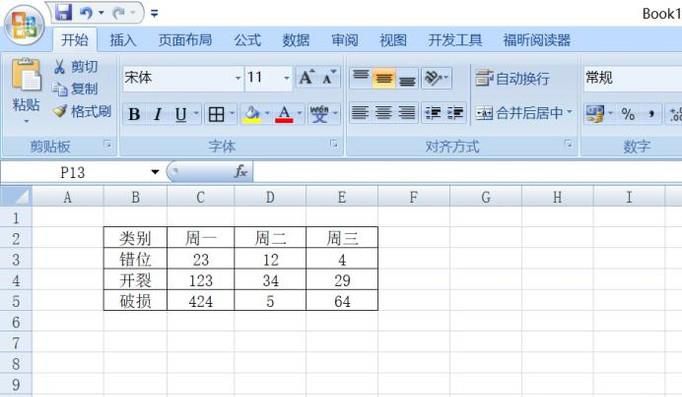Customize Quick Access Toolbar dropdown

click(154, 14)
